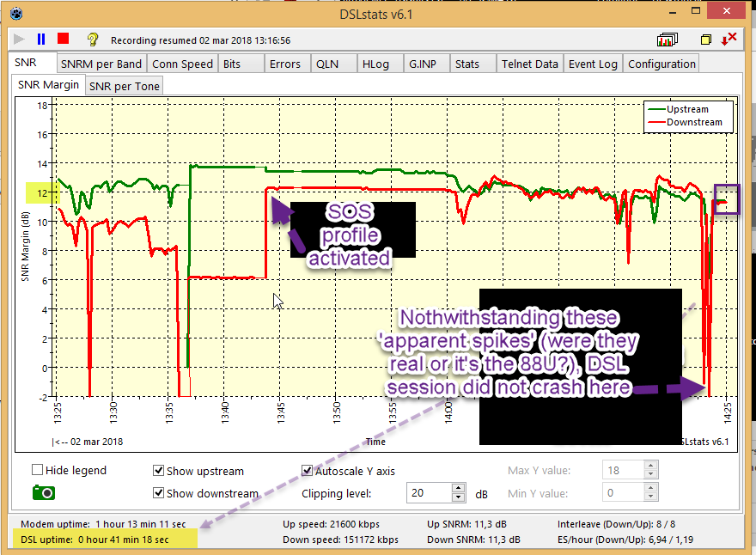Decrease Max Y value stepper

[650, 474]
